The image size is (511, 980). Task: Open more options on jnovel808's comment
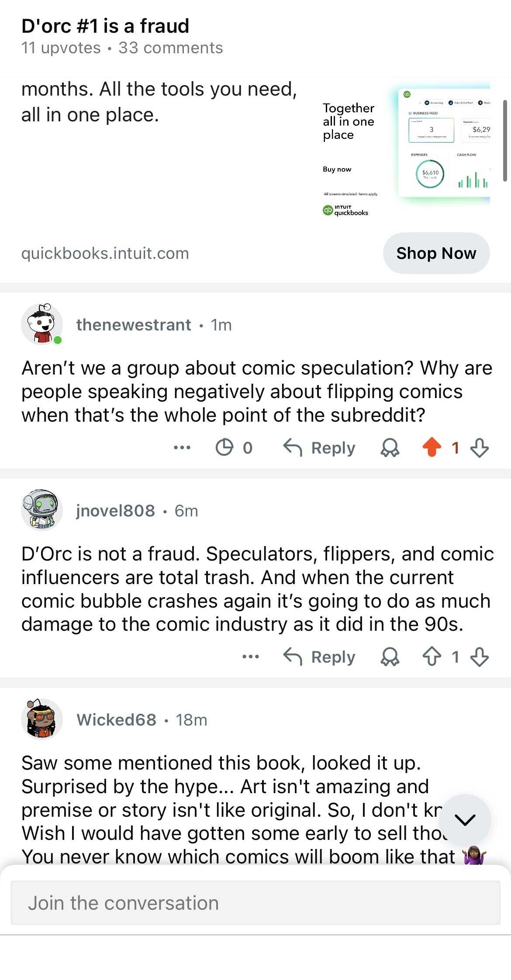point(251,657)
